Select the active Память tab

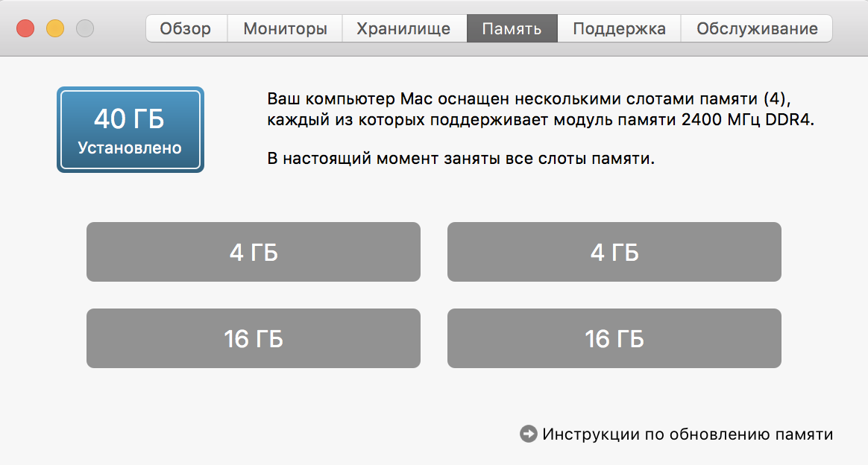pyautogui.click(x=512, y=28)
